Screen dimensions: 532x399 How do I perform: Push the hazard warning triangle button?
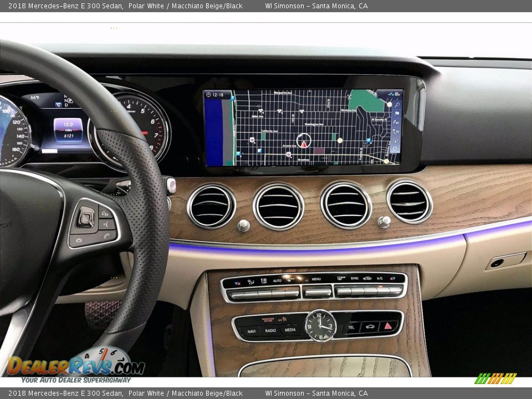388,326
